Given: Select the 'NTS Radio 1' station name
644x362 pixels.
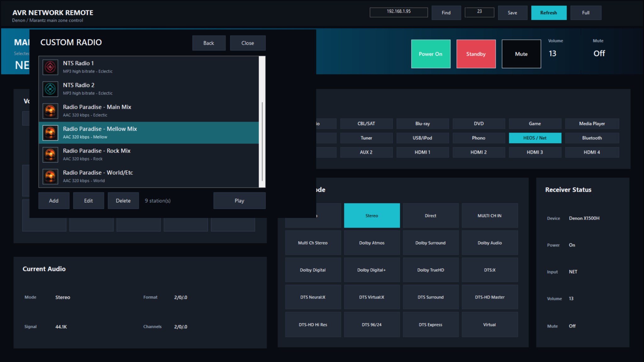Looking at the screenshot, I should (x=78, y=63).
